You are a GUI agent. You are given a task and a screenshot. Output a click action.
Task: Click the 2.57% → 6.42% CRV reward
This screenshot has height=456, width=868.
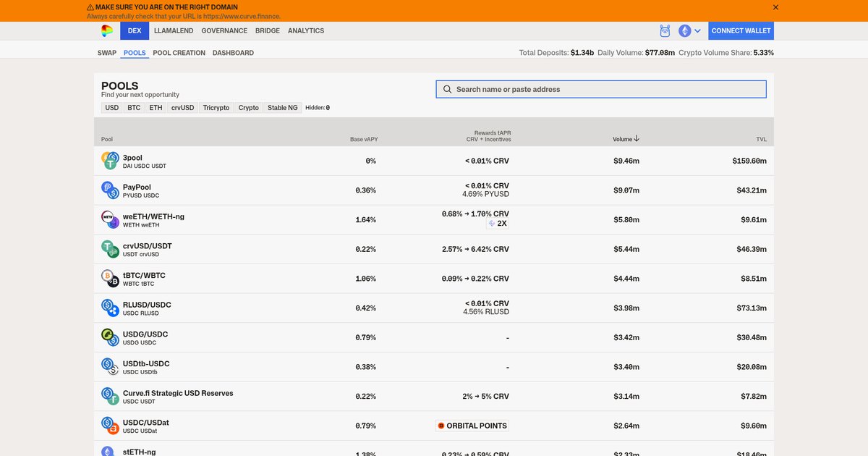pos(475,249)
